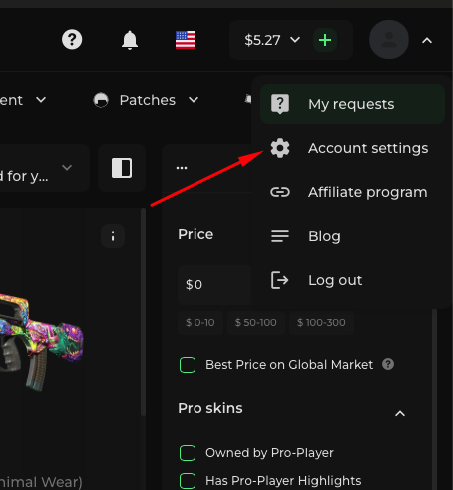
Task: Open the user profile avatar
Action: pyautogui.click(x=389, y=40)
